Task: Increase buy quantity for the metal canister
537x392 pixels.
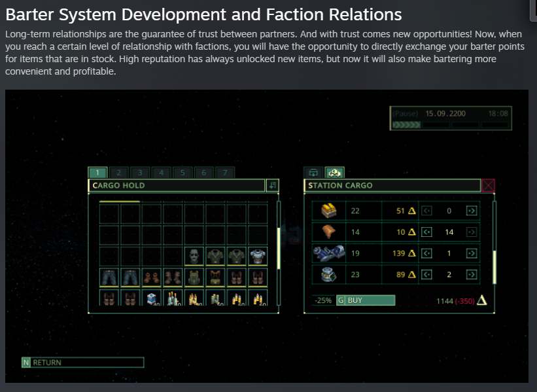Action: [472, 274]
